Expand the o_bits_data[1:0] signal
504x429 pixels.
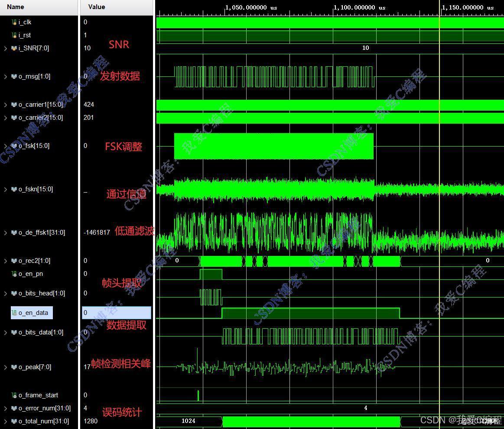click(6, 332)
